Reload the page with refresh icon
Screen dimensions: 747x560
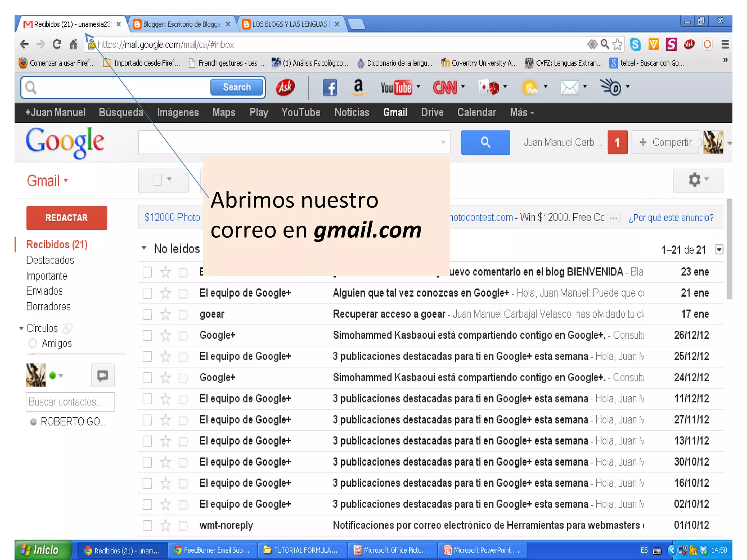pos(57,44)
